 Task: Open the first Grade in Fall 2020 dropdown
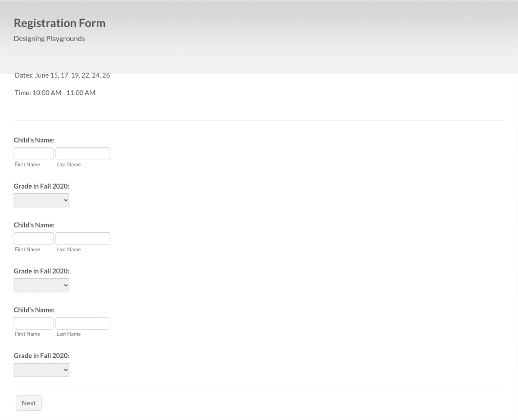pos(41,200)
